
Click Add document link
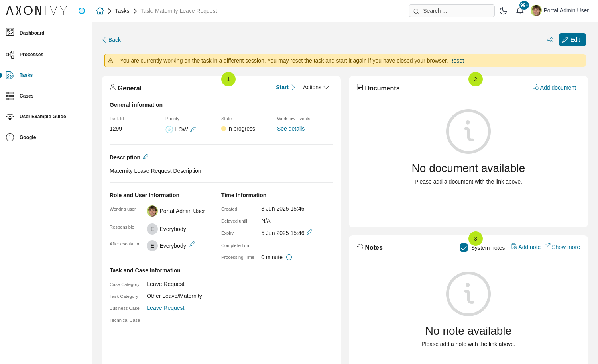[554, 87]
